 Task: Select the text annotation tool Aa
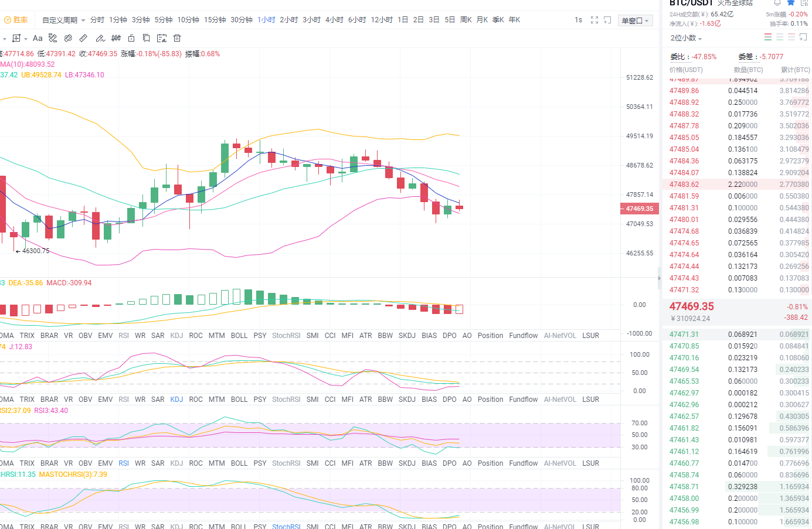pyautogui.click(x=38, y=38)
